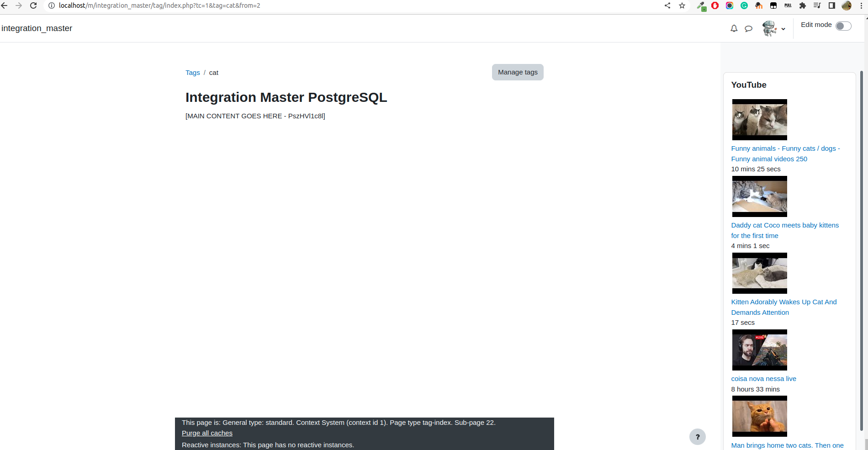Screen dimensions: 868x450
Task: Share this page via share icon
Action: 667,5
